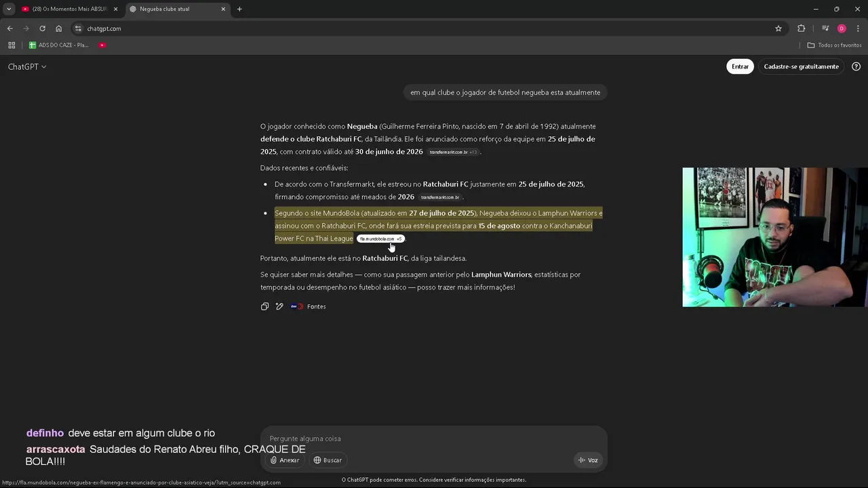
Task: Reload the ChatGPT page
Action: 42,28
